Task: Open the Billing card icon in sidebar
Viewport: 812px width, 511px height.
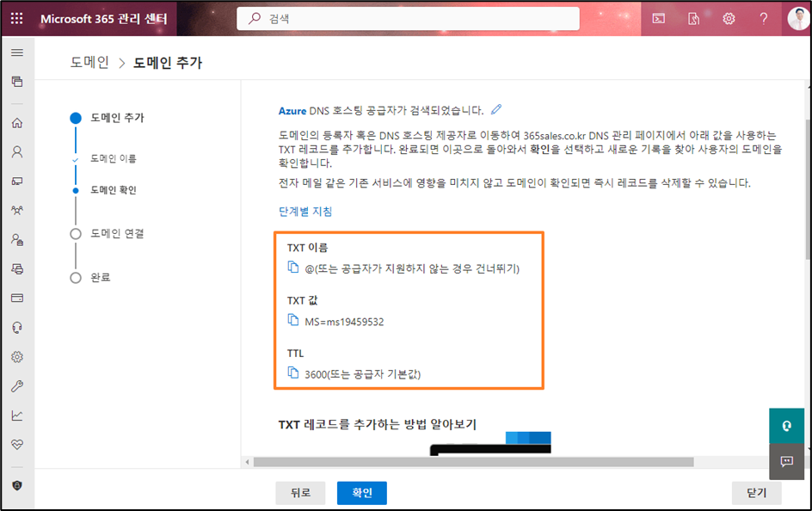Action: (17, 299)
